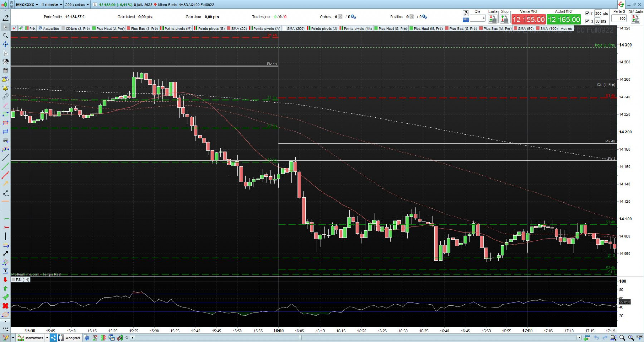Click the Autres button
This screenshot has height=342, width=644.
[566, 29]
